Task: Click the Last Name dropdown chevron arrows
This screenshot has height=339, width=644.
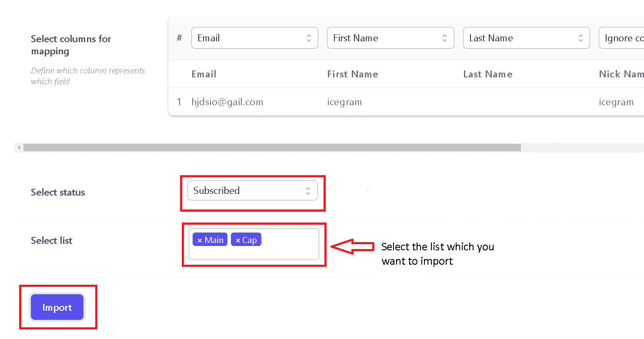Action: [581, 38]
